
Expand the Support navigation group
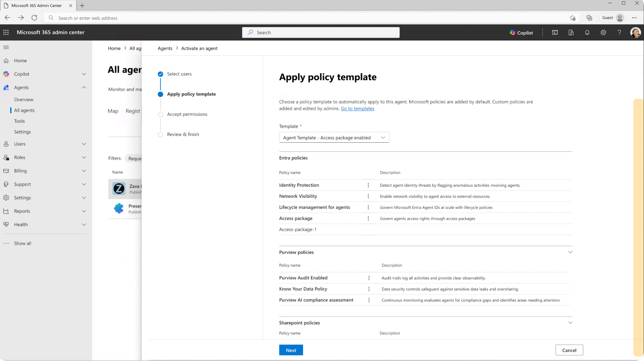[x=84, y=184]
